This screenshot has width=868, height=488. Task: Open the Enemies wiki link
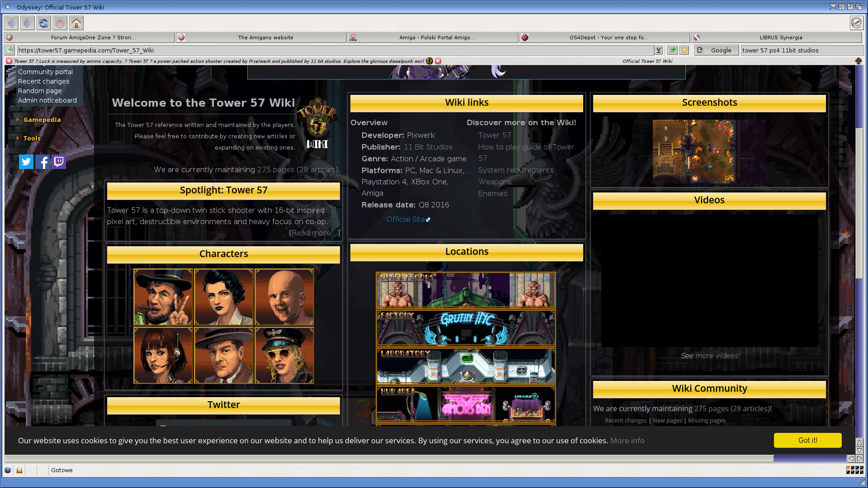click(x=492, y=193)
